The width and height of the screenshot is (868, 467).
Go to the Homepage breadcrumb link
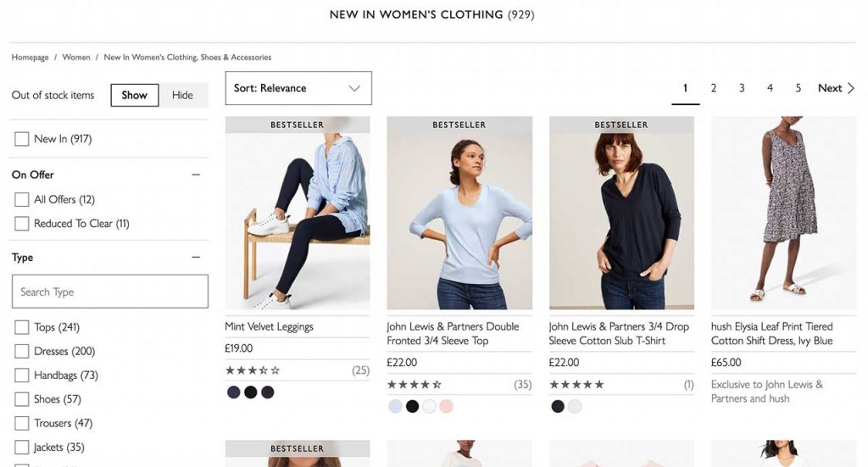click(30, 57)
